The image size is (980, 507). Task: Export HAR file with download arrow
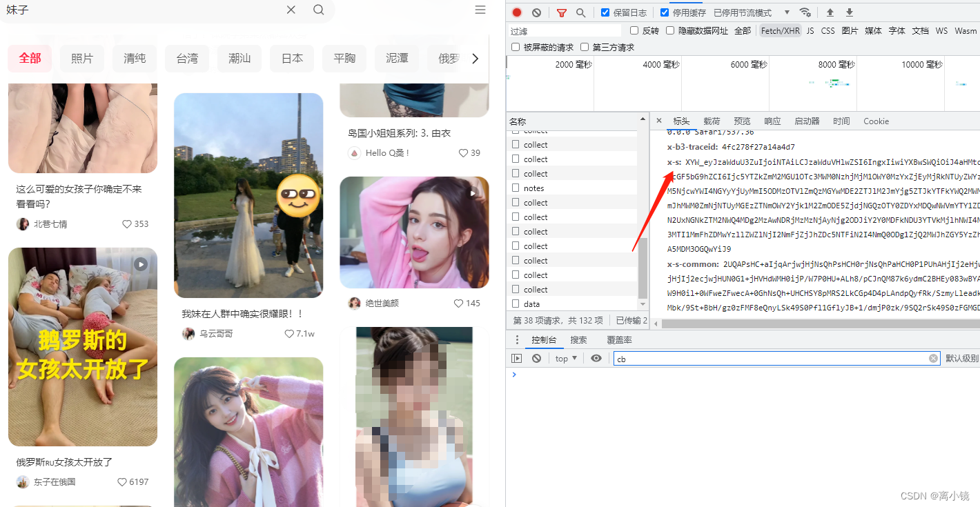coord(849,12)
